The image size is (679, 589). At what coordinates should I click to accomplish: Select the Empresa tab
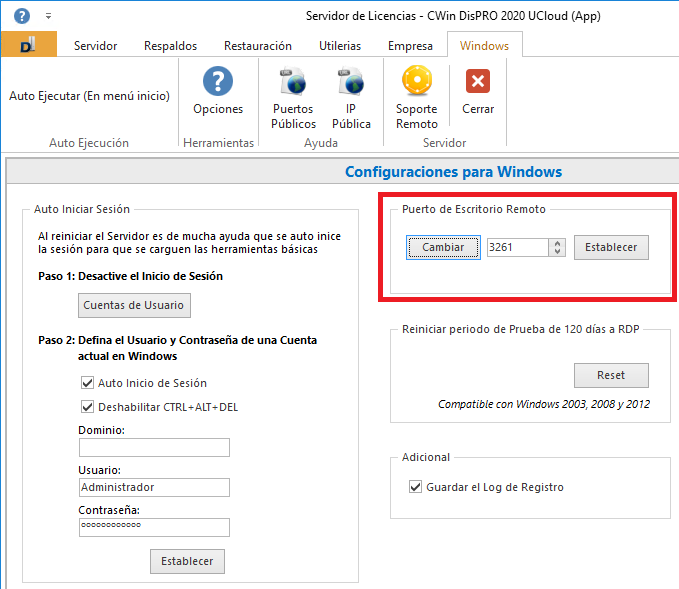tap(410, 46)
